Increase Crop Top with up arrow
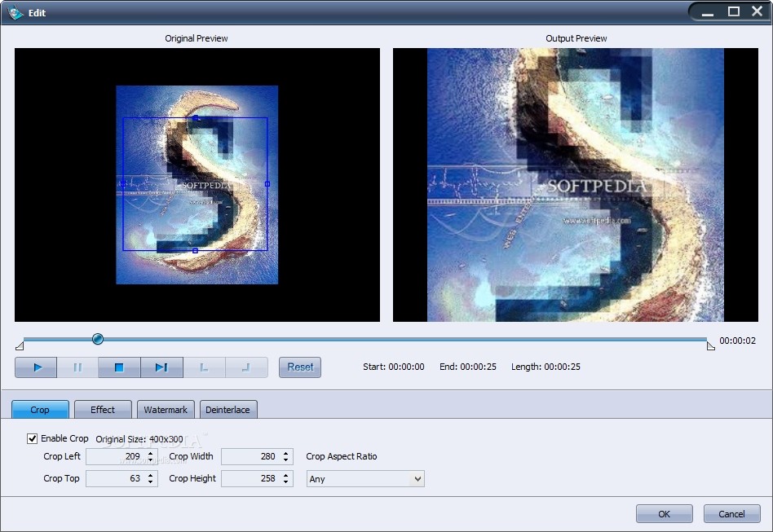This screenshot has height=532, width=773. click(x=150, y=475)
